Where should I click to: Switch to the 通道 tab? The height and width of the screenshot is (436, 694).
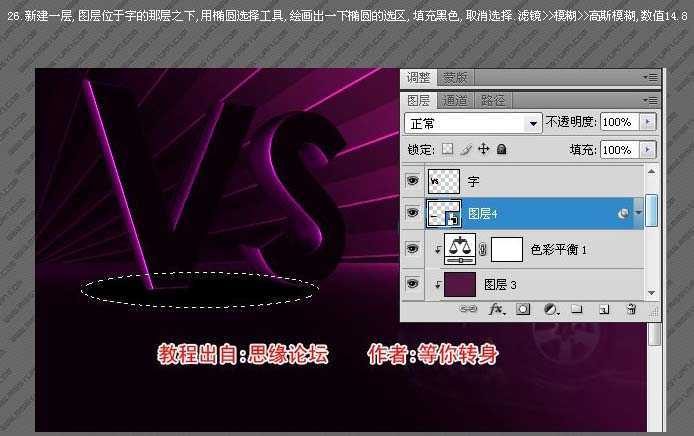coord(455,101)
